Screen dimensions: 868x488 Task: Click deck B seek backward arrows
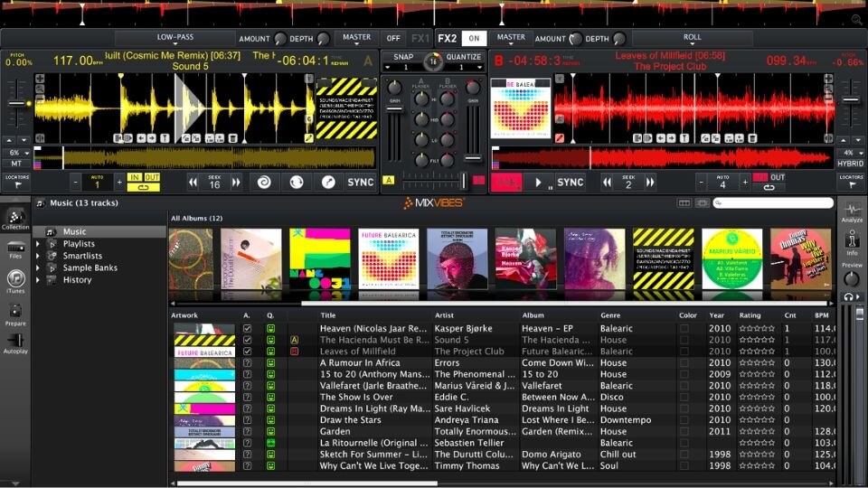coord(608,182)
